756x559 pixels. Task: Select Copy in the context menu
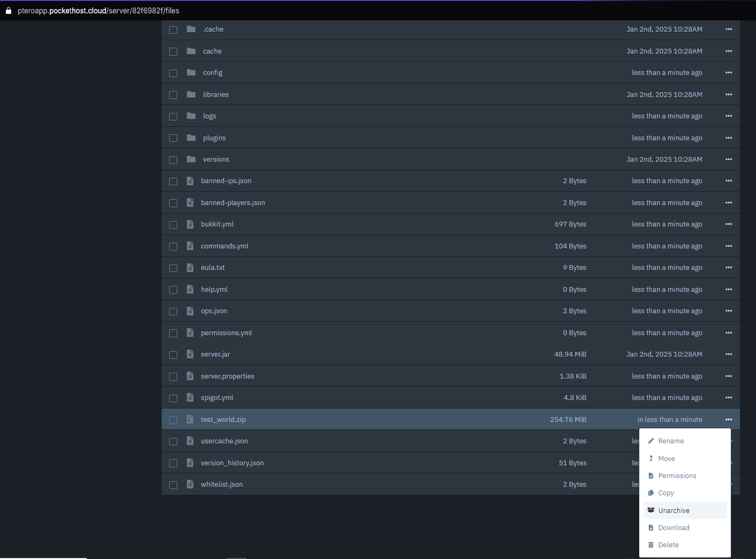click(685, 493)
